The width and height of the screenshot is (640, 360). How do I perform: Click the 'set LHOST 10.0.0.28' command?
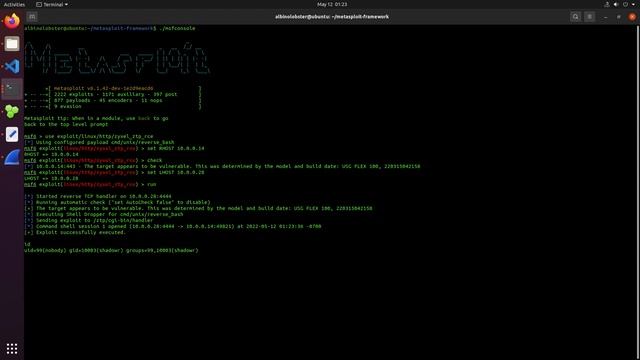click(176, 172)
